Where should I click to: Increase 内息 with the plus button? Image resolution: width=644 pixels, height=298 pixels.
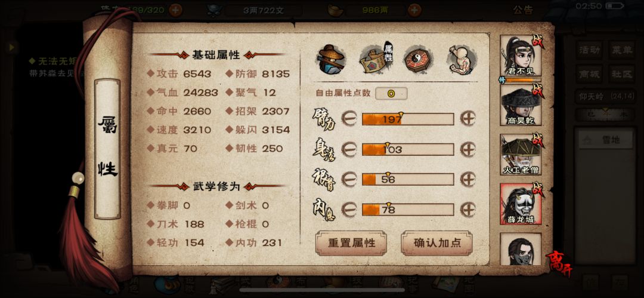click(468, 210)
